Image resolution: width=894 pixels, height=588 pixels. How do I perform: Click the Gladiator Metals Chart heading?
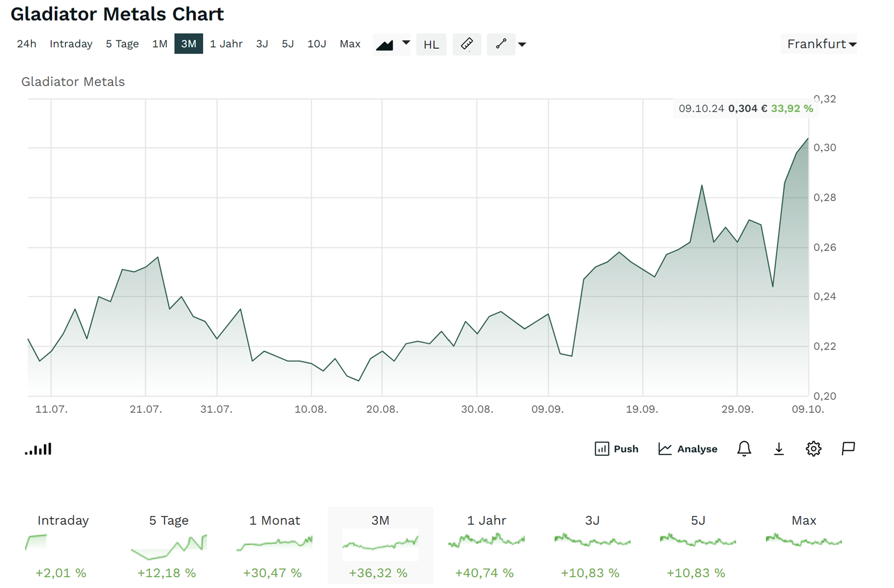coord(117,14)
